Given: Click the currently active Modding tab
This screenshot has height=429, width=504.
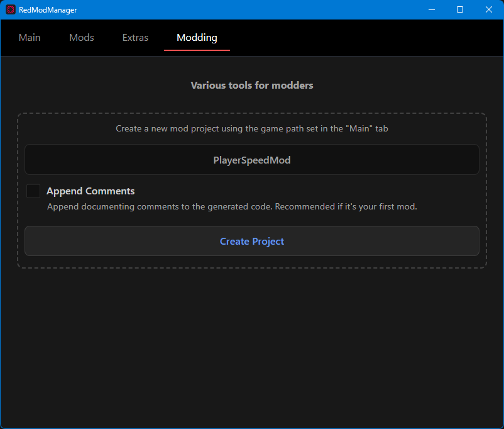Looking at the screenshot, I should [197, 38].
